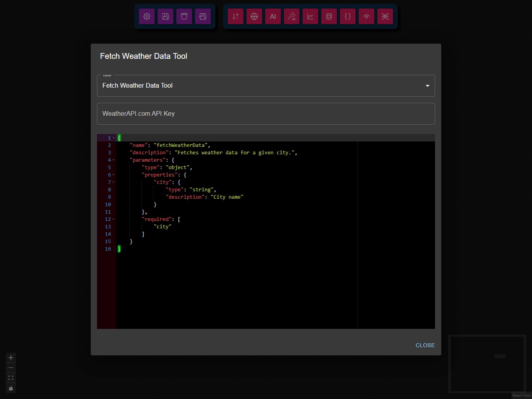Collapse the "required" array at line 12
Screen dimensions: 532x399
pos(113,219)
